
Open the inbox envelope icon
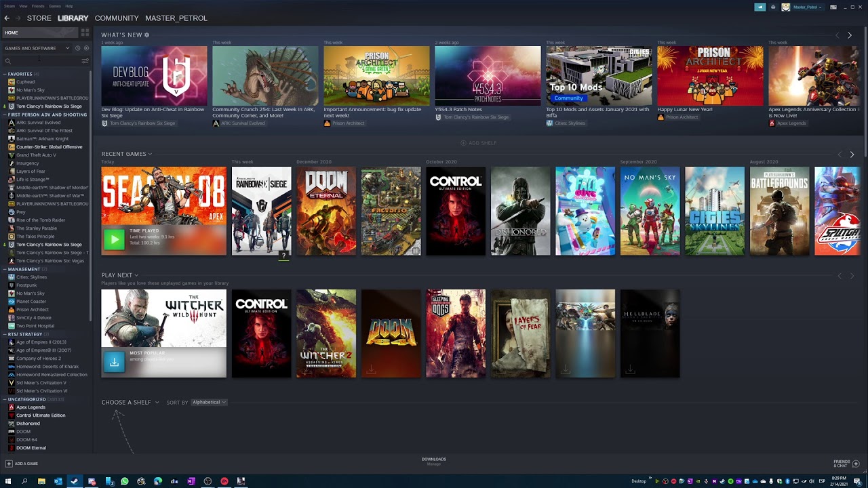(773, 7)
